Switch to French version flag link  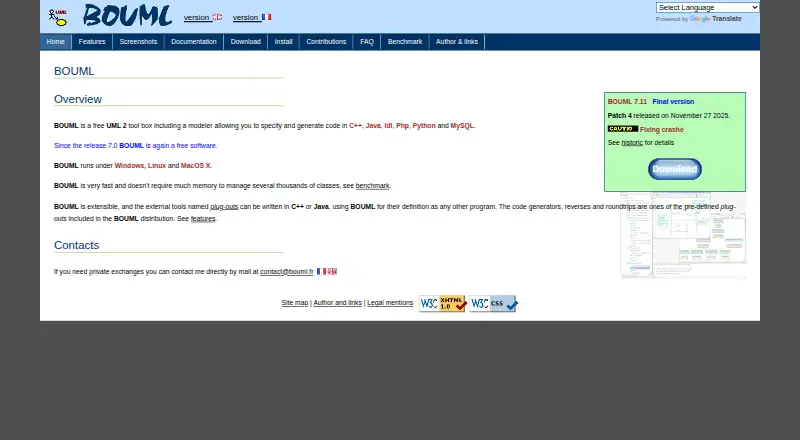coord(252,17)
